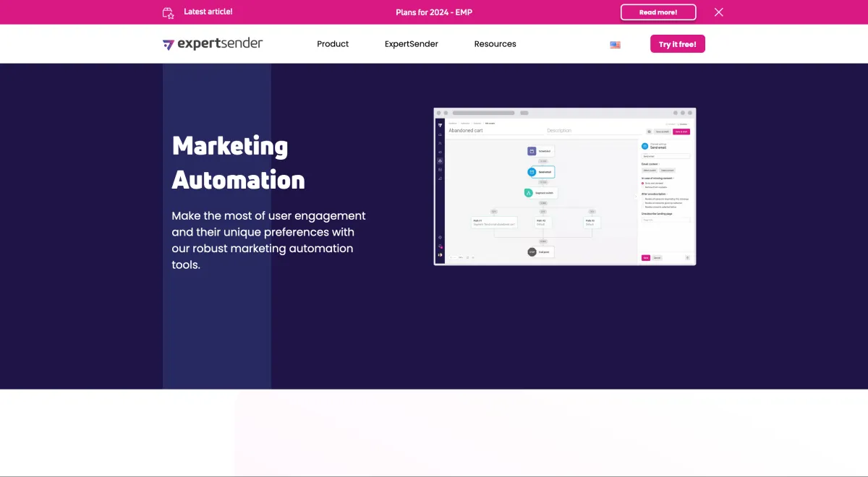
Task: Select the blue Send email node icon
Action: coord(532,172)
